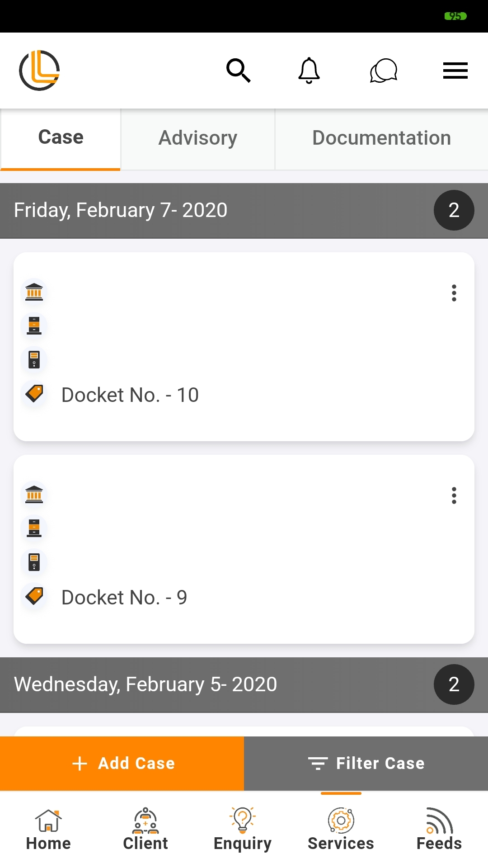Open the search magnifier icon
This screenshot has height=868, width=488.
[x=238, y=71]
